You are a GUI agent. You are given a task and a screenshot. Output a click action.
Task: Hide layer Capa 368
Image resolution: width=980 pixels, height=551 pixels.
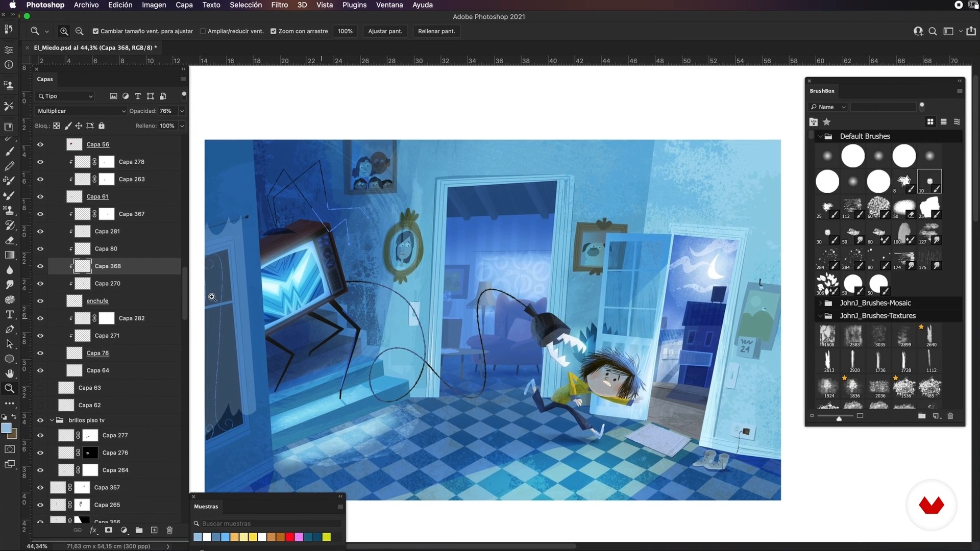coord(40,266)
